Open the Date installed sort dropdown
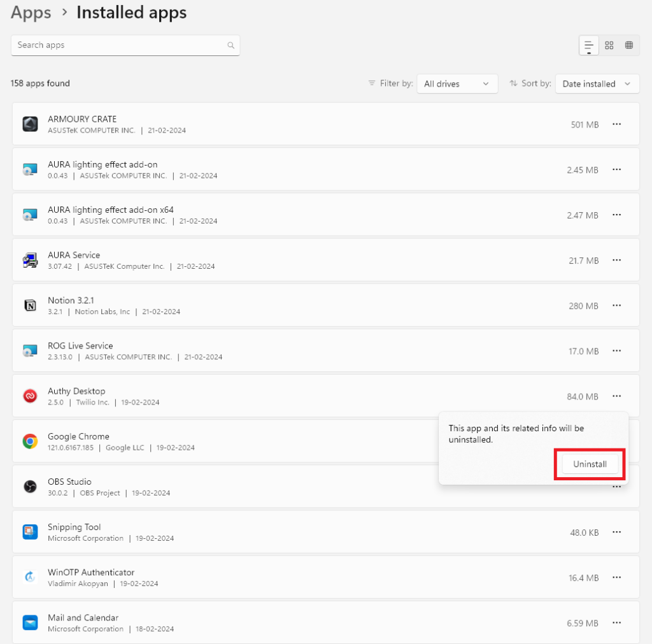 [597, 83]
